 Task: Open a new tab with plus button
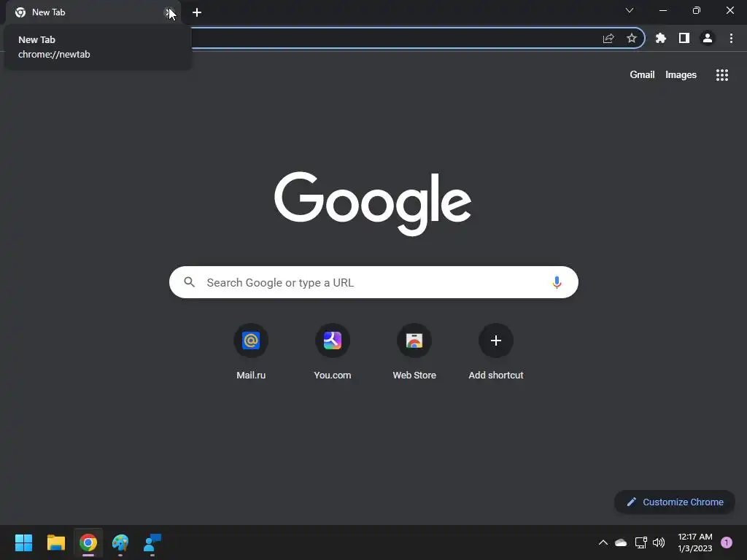pyautogui.click(x=197, y=12)
